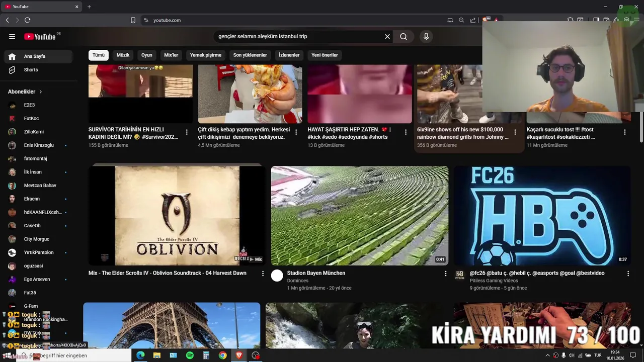This screenshot has height=362, width=644.
Task: Select the Ana Sayfa sidebar item
Action: (x=38, y=56)
